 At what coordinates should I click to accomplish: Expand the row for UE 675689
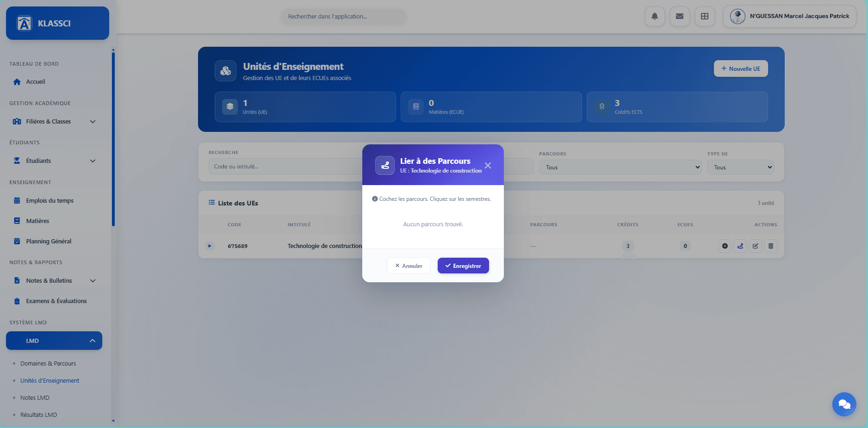coord(210,246)
